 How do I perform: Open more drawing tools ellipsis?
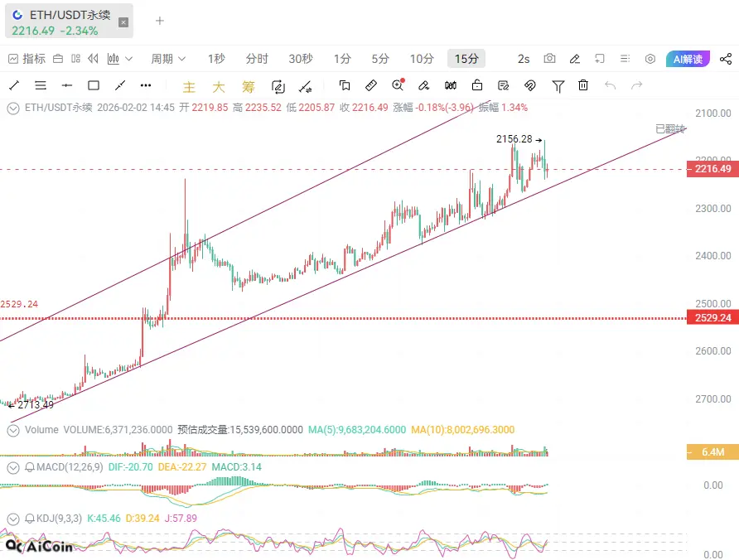(x=146, y=85)
